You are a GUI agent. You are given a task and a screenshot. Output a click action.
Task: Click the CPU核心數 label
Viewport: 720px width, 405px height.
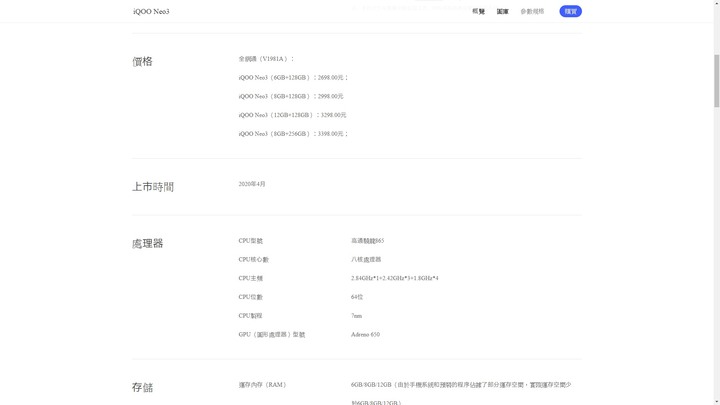point(253,259)
